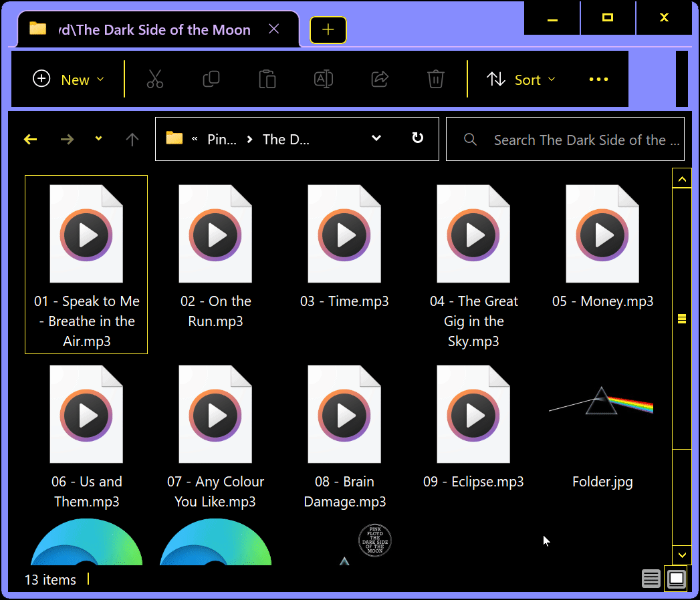Open recent locations chevron dropdown
The image size is (700, 600).
tap(98, 139)
